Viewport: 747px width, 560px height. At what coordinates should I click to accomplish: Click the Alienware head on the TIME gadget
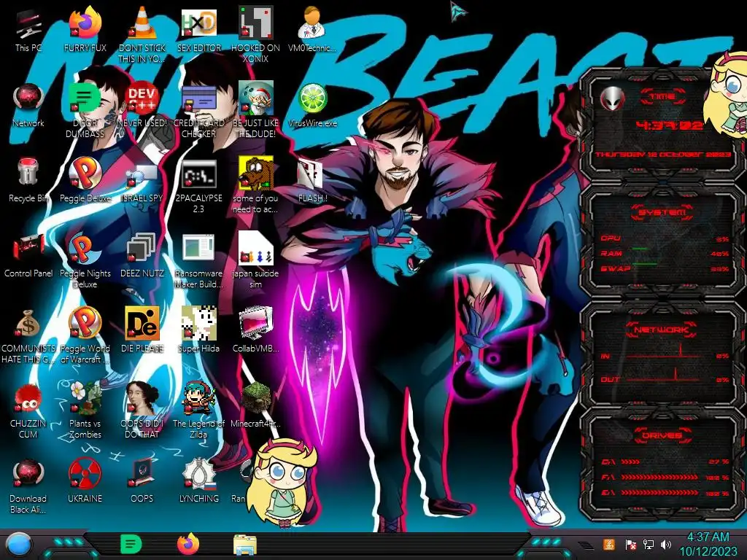[x=613, y=99]
